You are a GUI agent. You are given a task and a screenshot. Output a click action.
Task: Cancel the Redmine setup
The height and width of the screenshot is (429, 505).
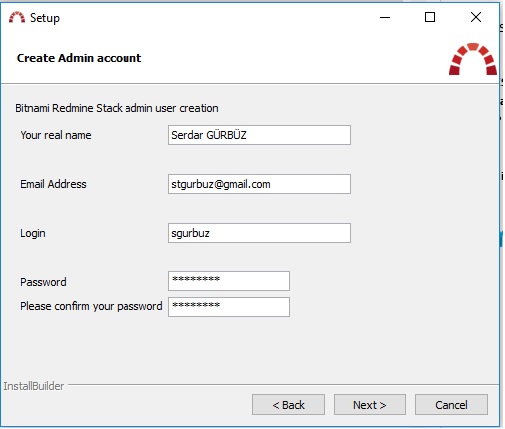(x=451, y=405)
